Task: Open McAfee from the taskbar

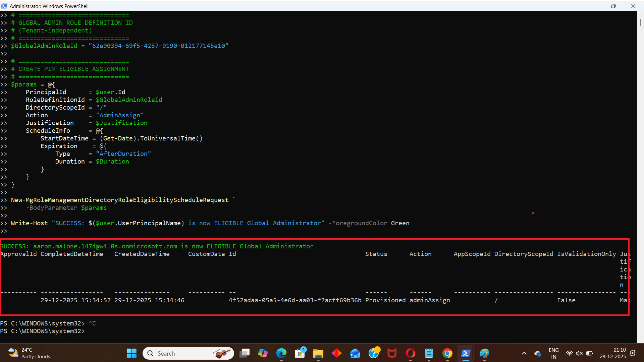Action: coord(392,353)
